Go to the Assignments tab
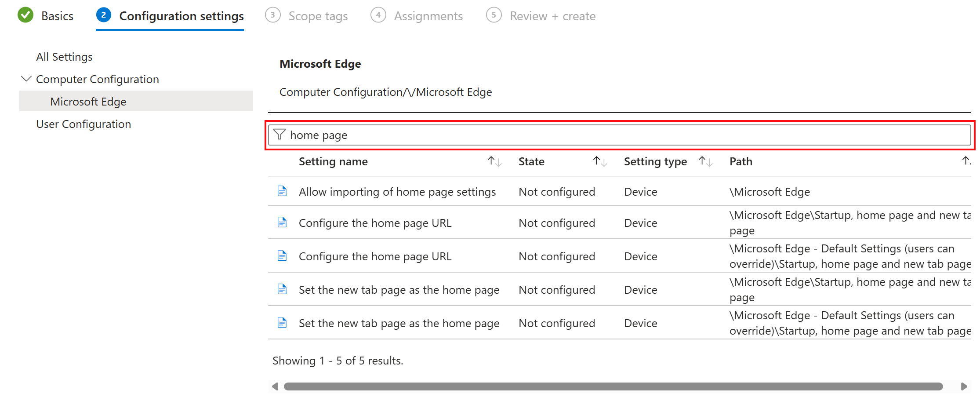Screen dimensions: 980x401 [428, 16]
